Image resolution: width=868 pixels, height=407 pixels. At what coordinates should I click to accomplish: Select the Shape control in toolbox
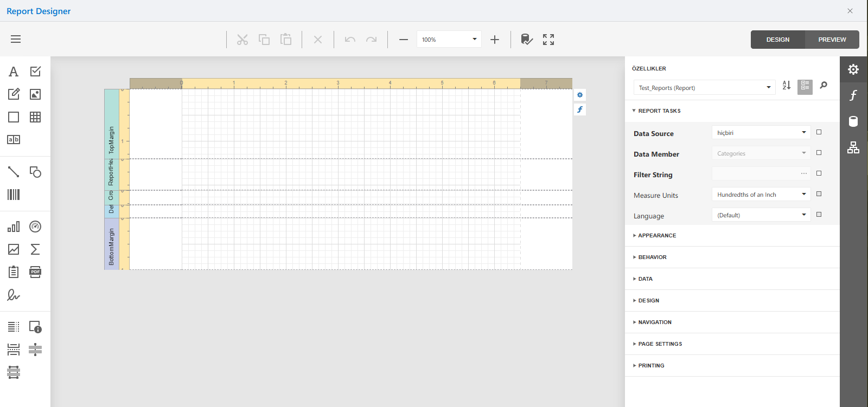(35, 172)
